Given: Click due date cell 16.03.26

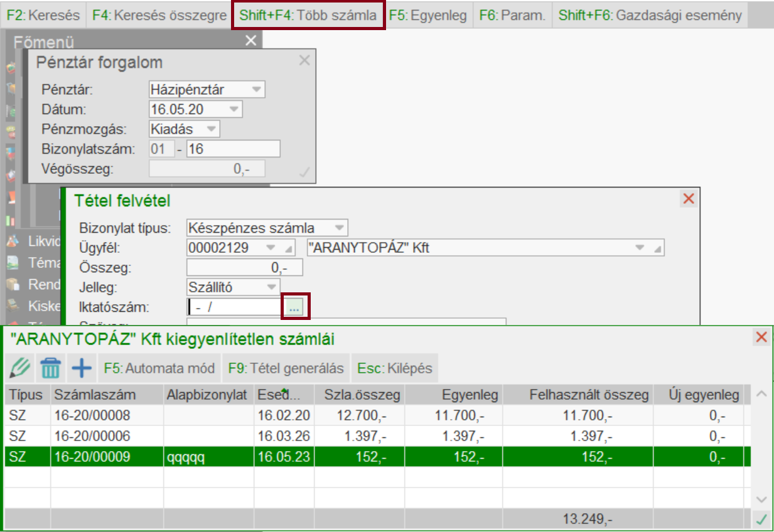Looking at the screenshot, I should [x=284, y=436].
